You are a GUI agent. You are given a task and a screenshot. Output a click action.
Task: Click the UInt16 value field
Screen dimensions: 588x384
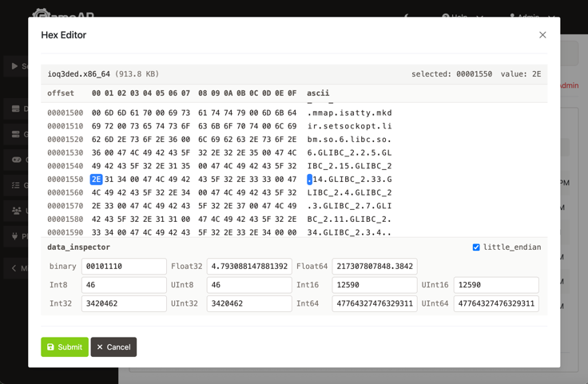tap(496, 285)
